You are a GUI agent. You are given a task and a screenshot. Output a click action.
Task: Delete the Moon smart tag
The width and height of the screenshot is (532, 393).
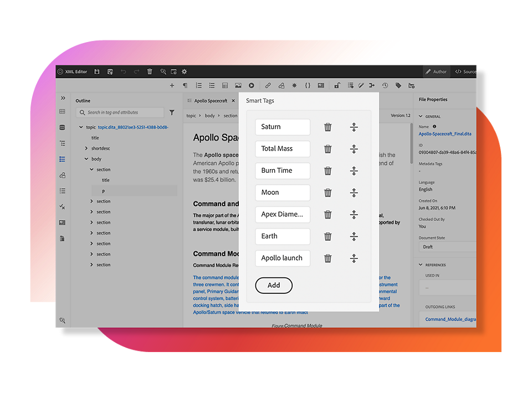[x=328, y=193]
